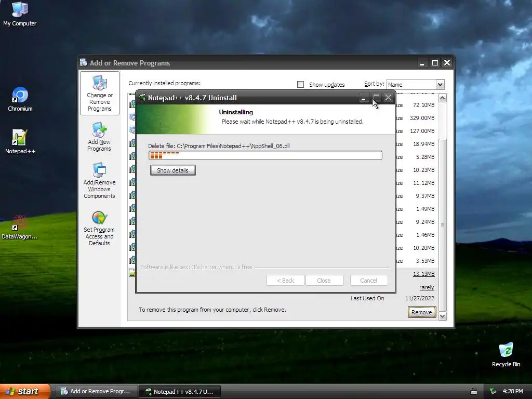Open the Start menu
The image size is (532, 399).
point(25,391)
